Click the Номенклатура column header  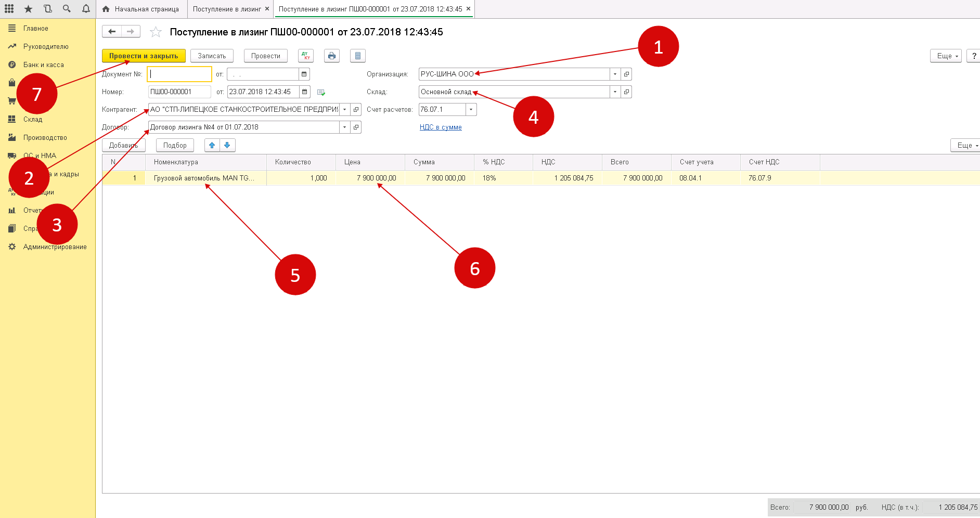206,162
